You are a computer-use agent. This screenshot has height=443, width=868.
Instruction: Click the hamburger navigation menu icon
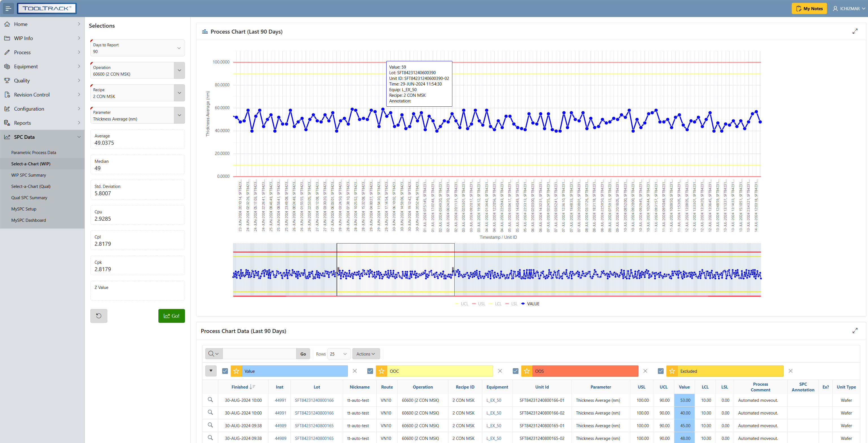(x=8, y=8)
